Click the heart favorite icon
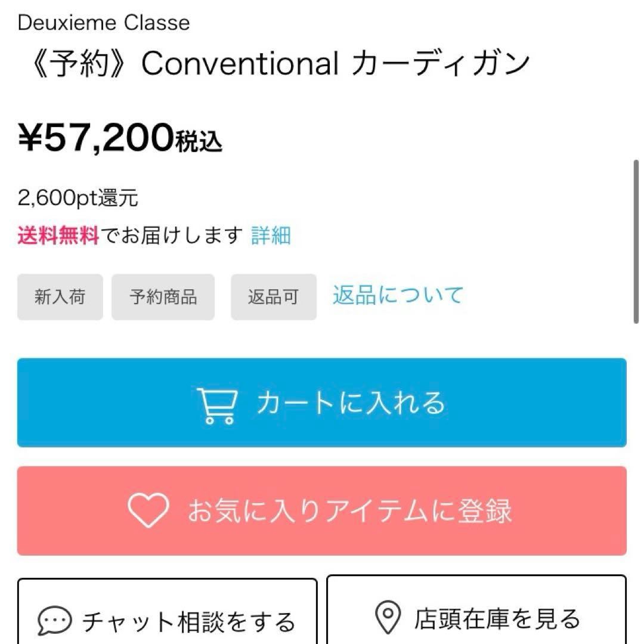 coord(148,511)
